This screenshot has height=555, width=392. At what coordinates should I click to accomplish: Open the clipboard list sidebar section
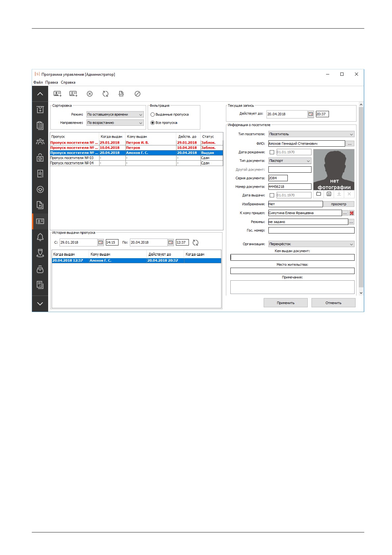(40, 125)
